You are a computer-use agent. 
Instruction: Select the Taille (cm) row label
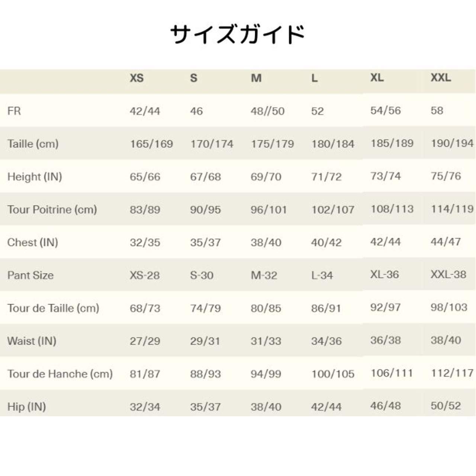(x=33, y=144)
